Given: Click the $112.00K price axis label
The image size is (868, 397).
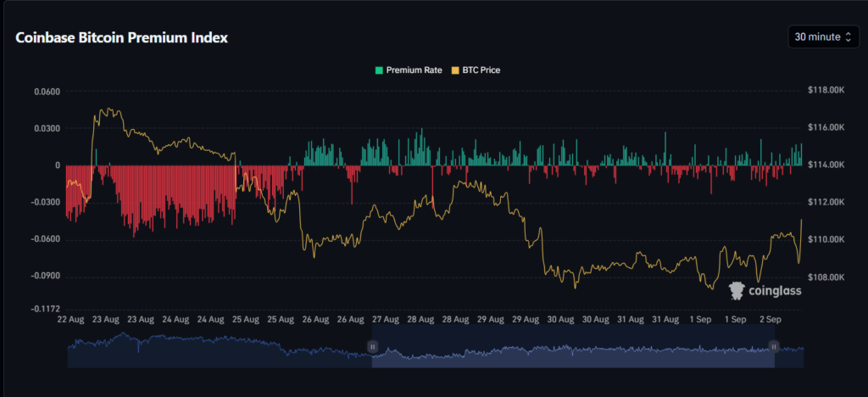Looking at the screenshot, I should click(x=826, y=202).
